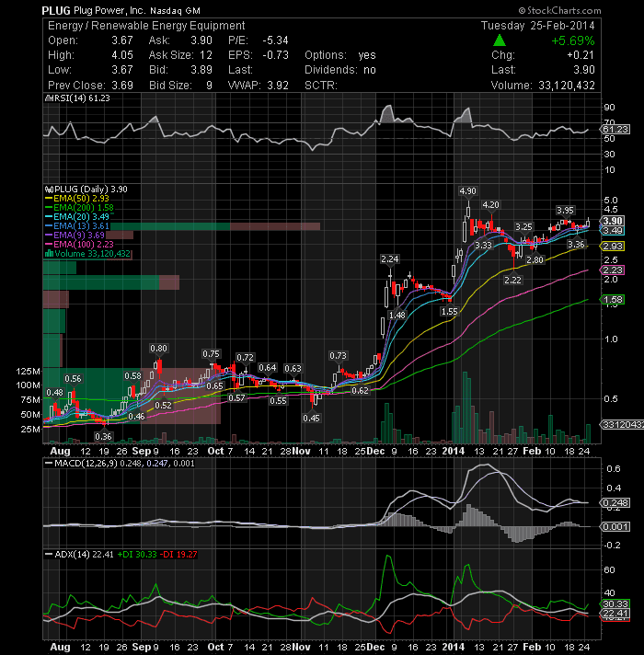
Task: Click the 61.23 RSI value tag on axis
Action: click(615, 130)
